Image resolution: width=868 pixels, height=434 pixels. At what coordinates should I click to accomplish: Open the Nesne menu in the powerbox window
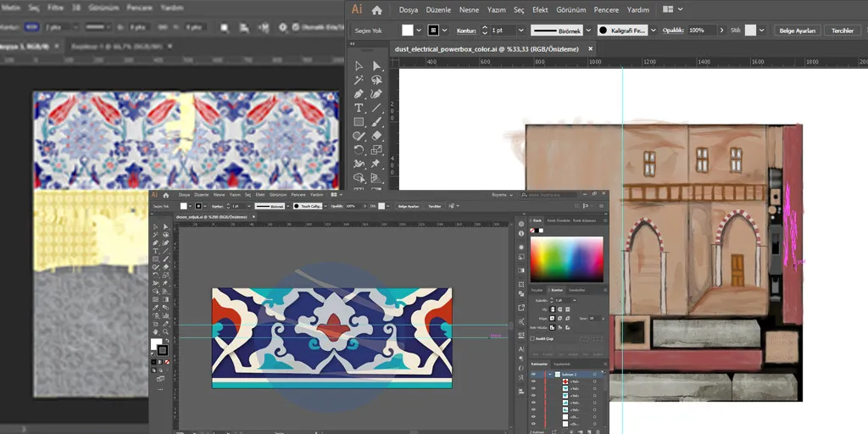[469, 10]
